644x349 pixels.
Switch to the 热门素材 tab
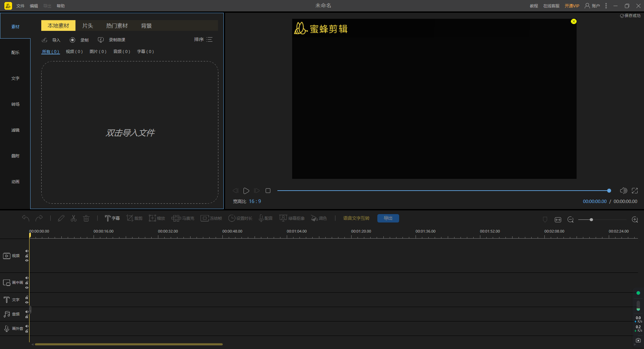tap(117, 26)
